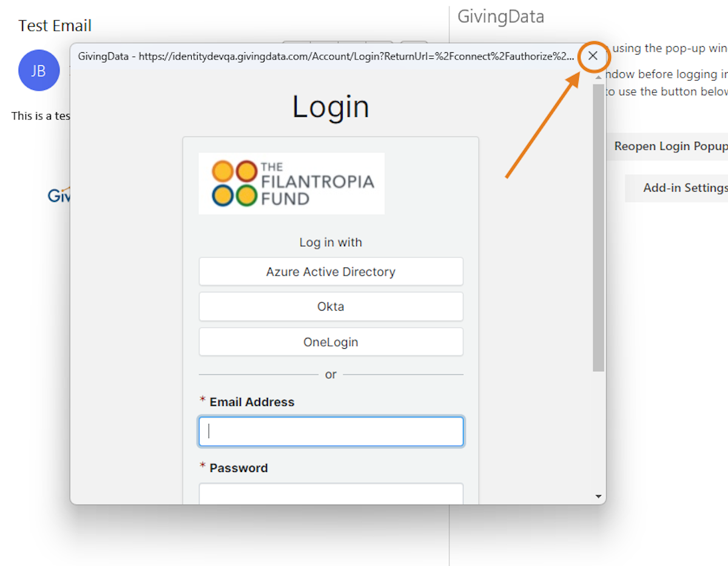Choose the Okta login option
Viewport: 728px width, 566px height.
(331, 307)
